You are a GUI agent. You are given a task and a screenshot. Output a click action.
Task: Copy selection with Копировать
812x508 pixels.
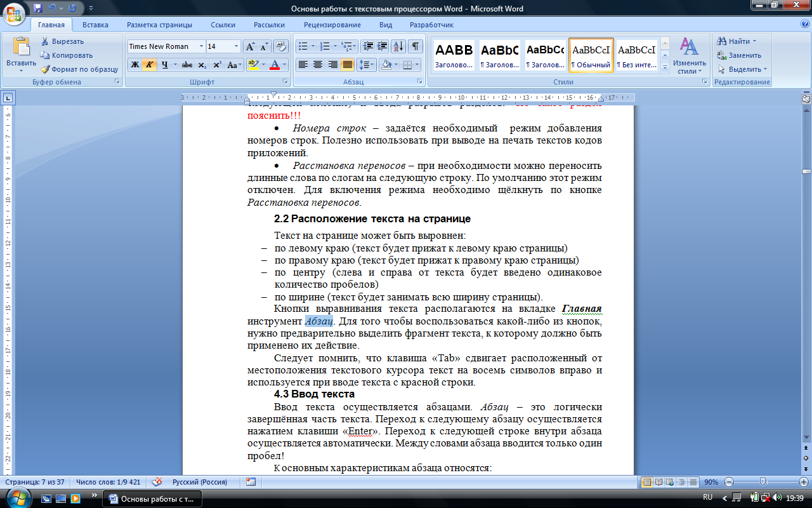point(67,55)
